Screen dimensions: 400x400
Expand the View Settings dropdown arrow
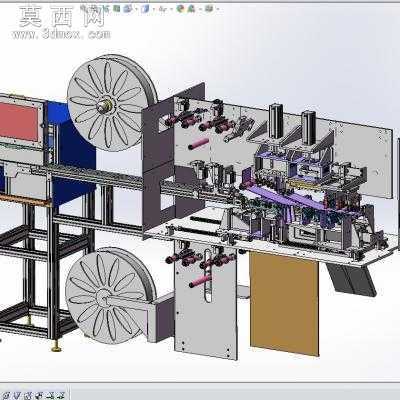click(x=218, y=9)
